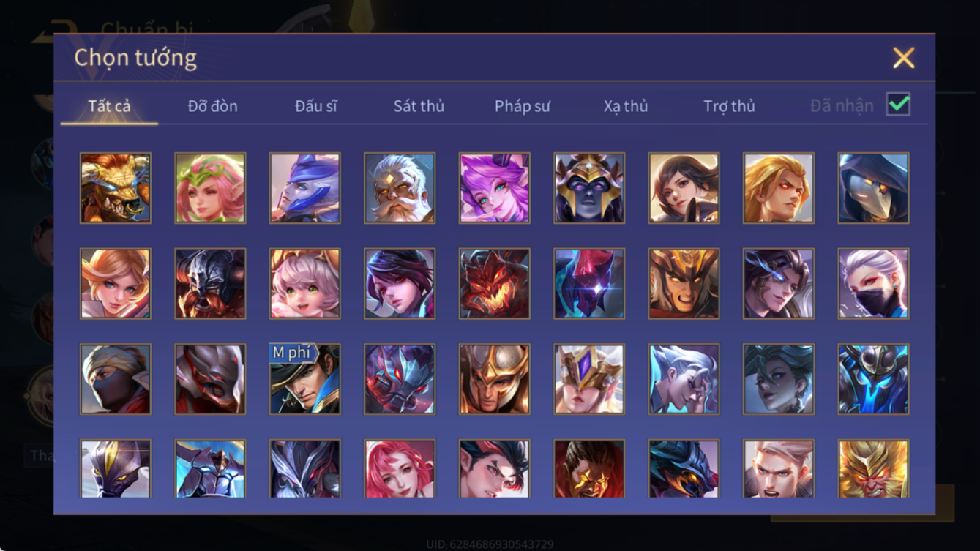980x551 pixels.
Task: Select the horned bull beast hero portrait
Action: pos(116,188)
